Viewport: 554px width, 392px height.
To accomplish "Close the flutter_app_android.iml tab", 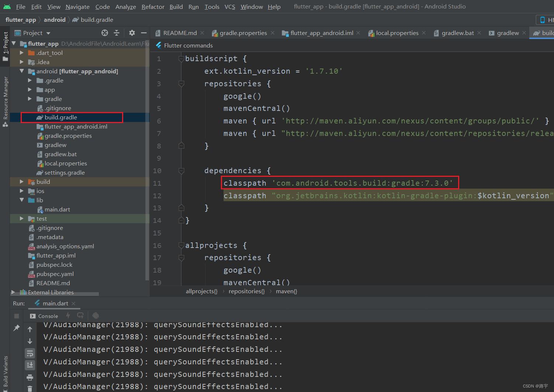I will pos(358,33).
